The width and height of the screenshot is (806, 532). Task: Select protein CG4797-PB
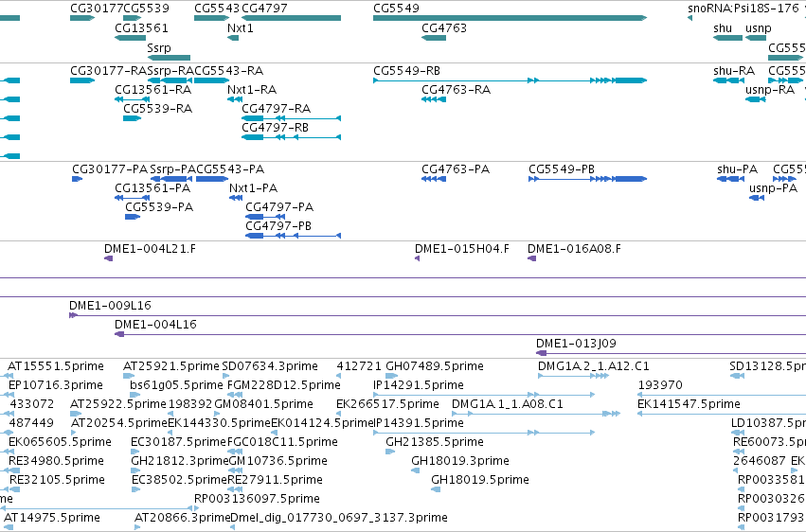point(293,236)
